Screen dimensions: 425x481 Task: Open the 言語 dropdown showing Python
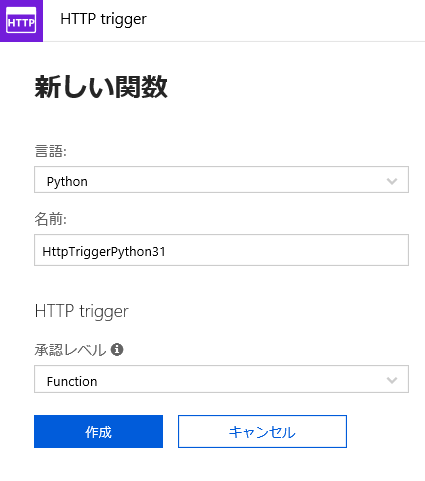click(221, 180)
